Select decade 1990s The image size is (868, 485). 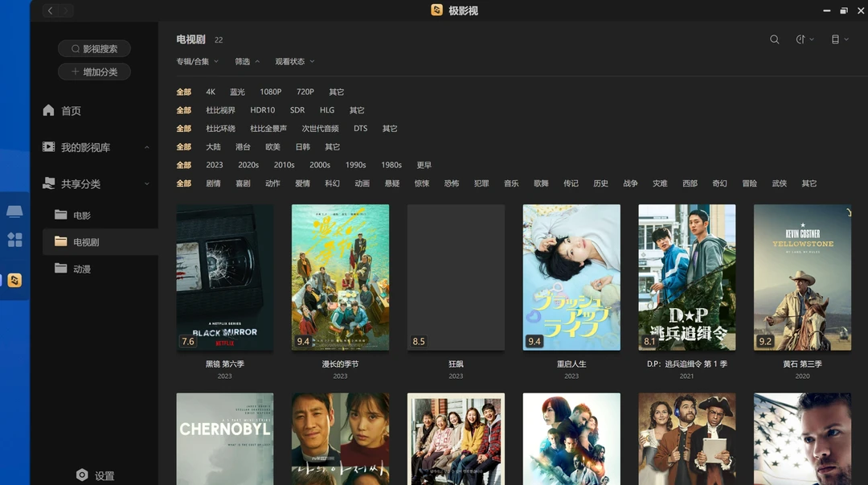(355, 165)
